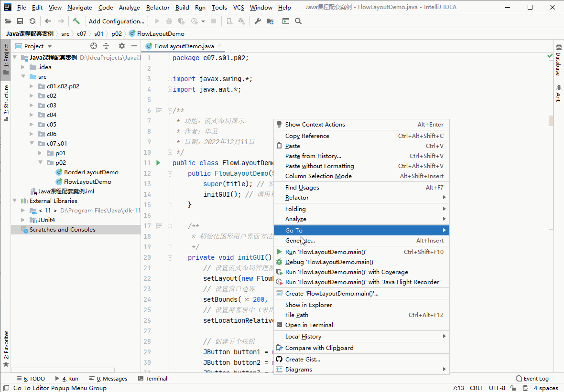Expand the p01 package node
The image size is (564, 392).
40,153
